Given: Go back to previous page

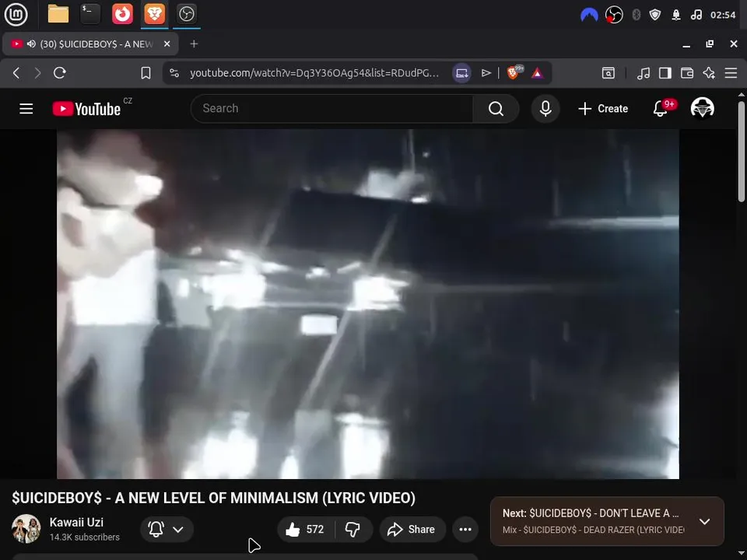Looking at the screenshot, I should click(16, 73).
